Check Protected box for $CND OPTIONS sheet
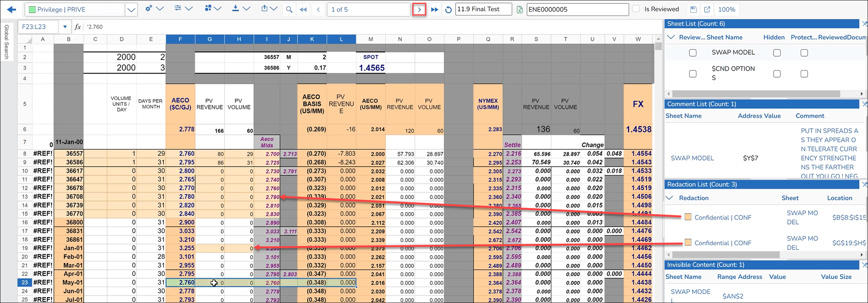Screen dimensions: 868x303 click(x=804, y=74)
